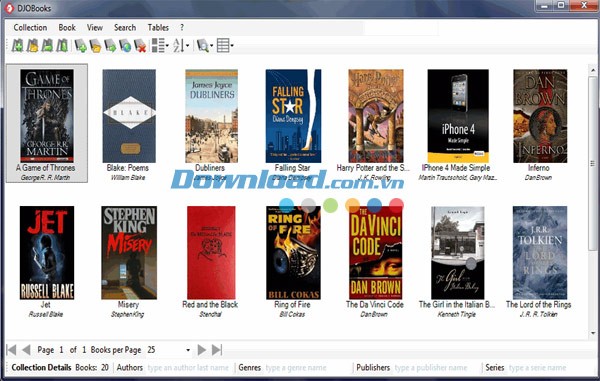Click the fourth collection toolbar icon with info badge

[62, 46]
